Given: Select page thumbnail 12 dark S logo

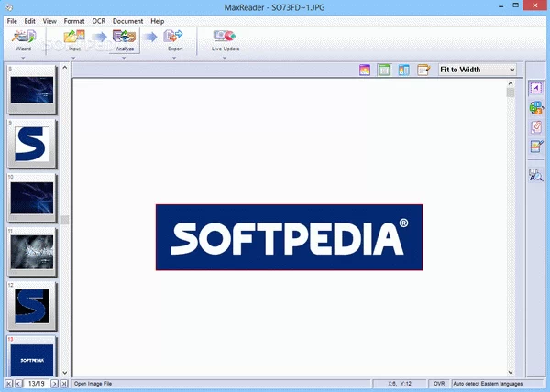Looking at the screenshot, I should click(32, 306).
